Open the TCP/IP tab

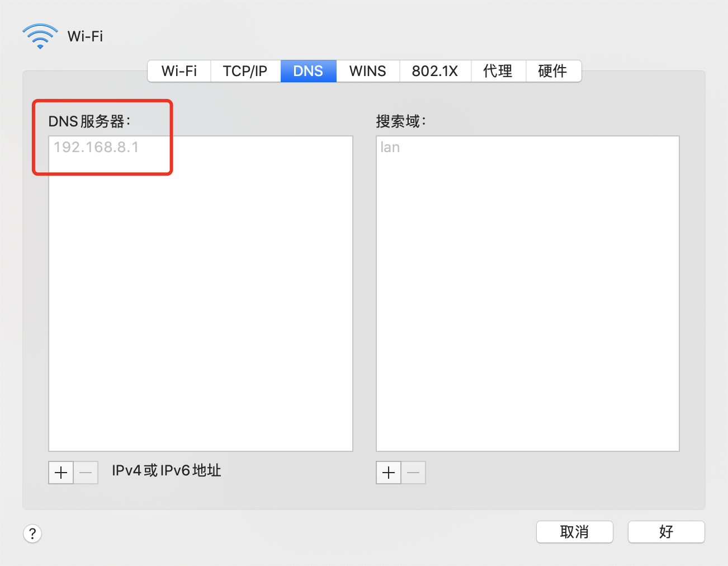(245, 71)
